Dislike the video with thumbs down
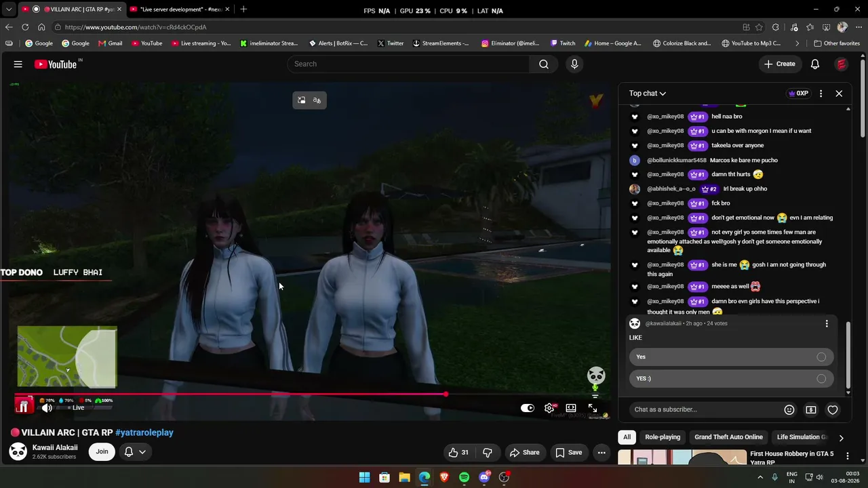The height and width of the screenshot is (488, 868). click(x=487, y=452)
